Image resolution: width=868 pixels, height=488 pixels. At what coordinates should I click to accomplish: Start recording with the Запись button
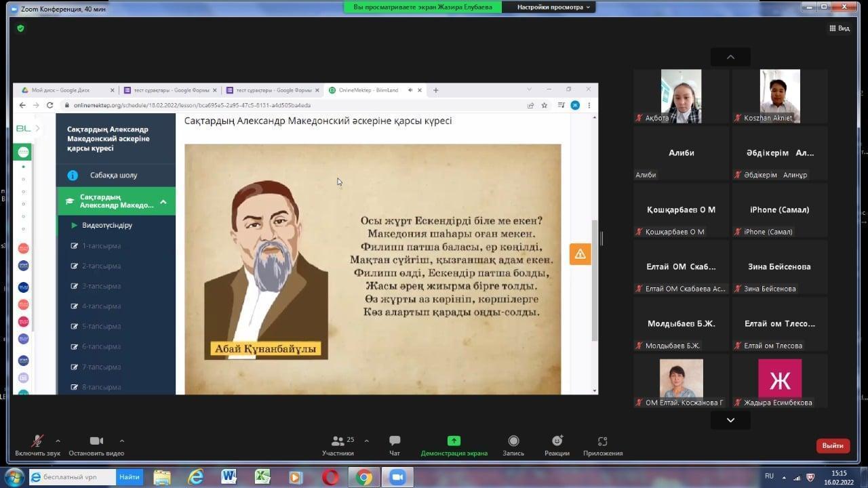click(x=513, y=445)
